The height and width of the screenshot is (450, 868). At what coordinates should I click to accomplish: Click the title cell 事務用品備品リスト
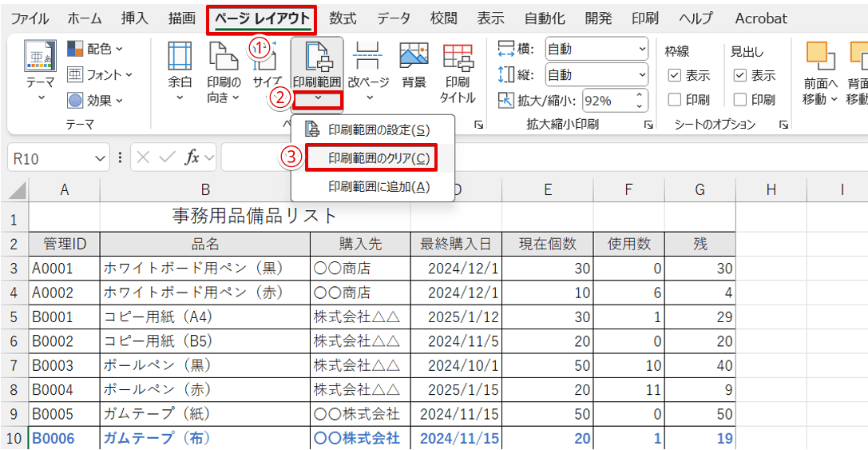click(x=256, y=215)
